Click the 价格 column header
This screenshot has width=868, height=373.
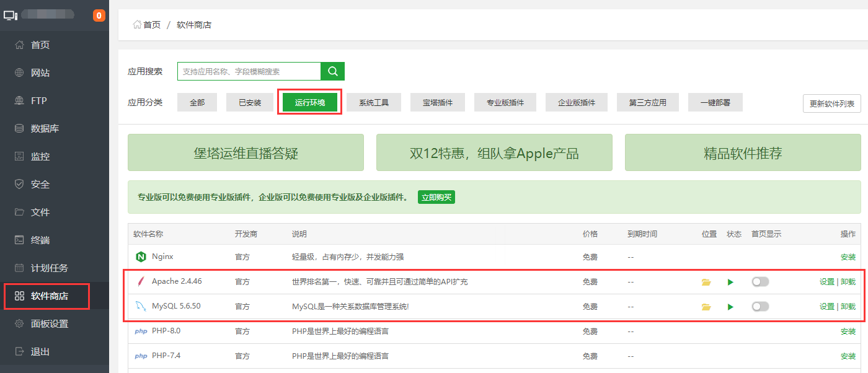[590, 234]
